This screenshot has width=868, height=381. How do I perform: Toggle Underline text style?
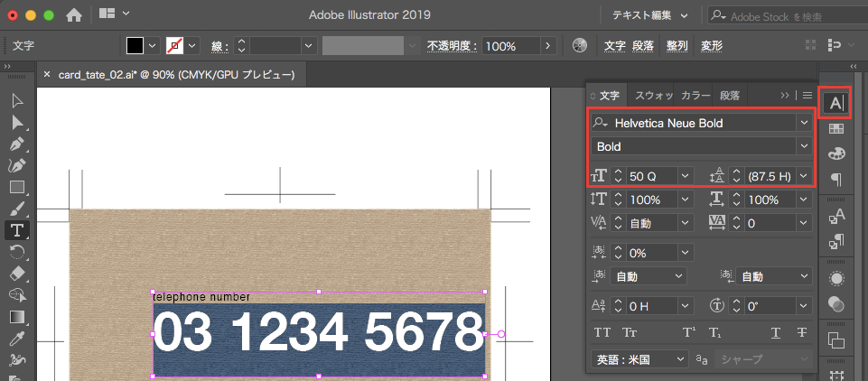pos(775,332)
